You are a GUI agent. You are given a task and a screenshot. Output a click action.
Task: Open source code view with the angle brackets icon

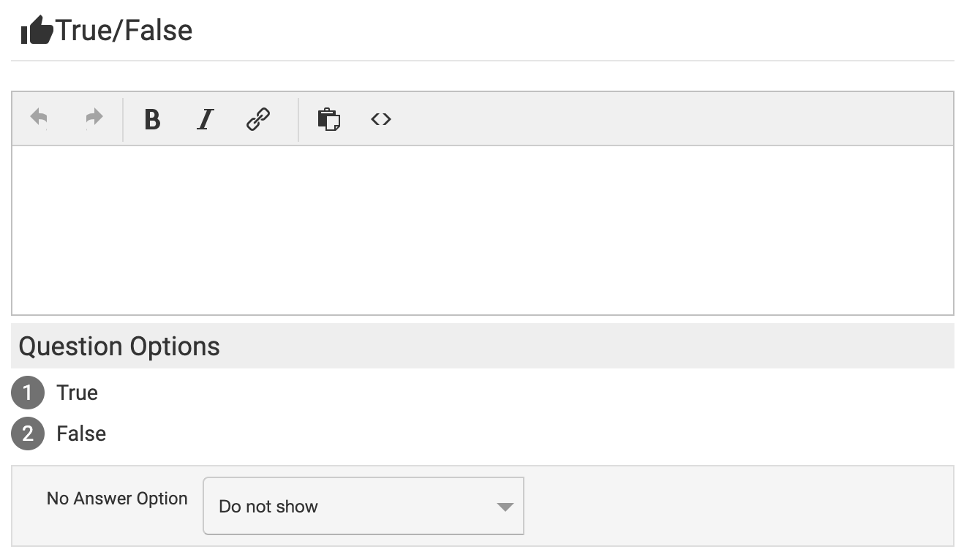tap(381, 118)
